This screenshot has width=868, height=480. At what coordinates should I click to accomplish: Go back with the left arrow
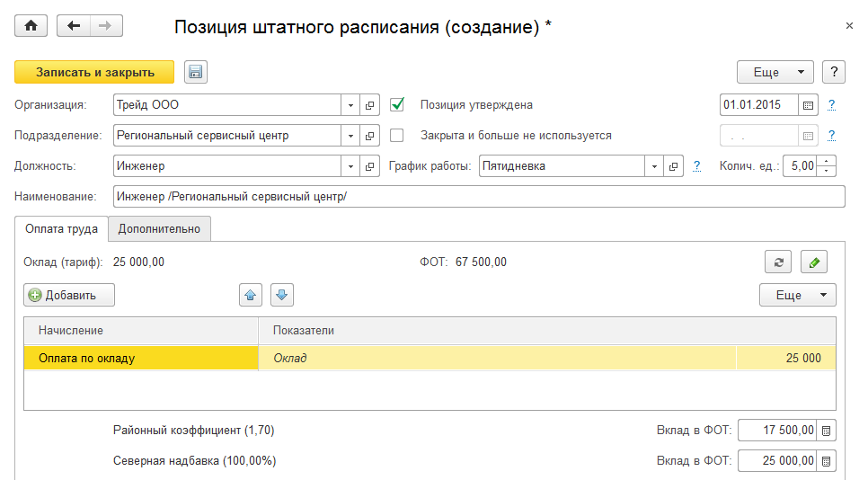click(74, 25)
